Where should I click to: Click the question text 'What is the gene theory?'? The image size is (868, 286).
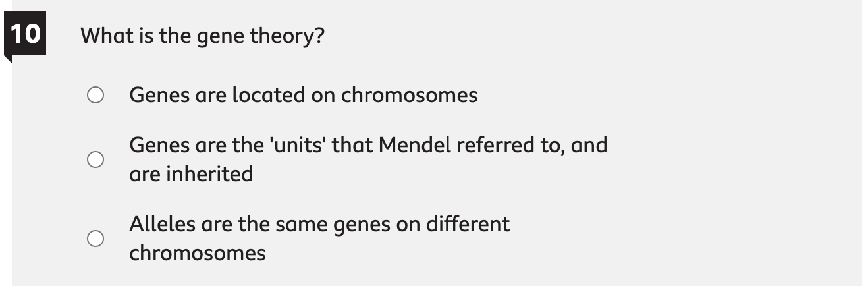tap(202, 36)
